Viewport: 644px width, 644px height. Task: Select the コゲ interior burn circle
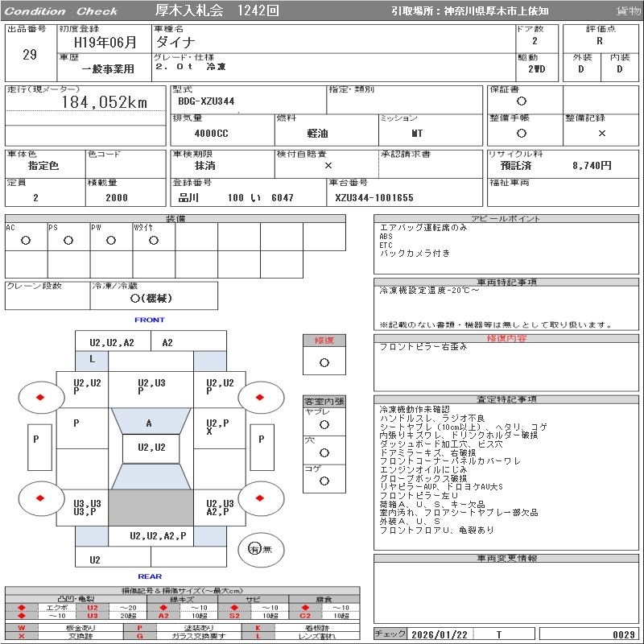[324, 481]
